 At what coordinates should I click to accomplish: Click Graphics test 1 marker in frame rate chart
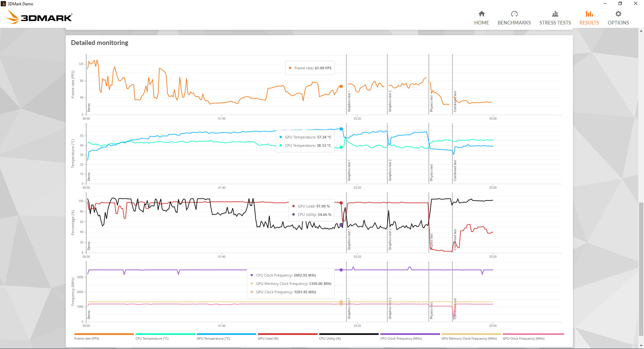pos(349,101)
